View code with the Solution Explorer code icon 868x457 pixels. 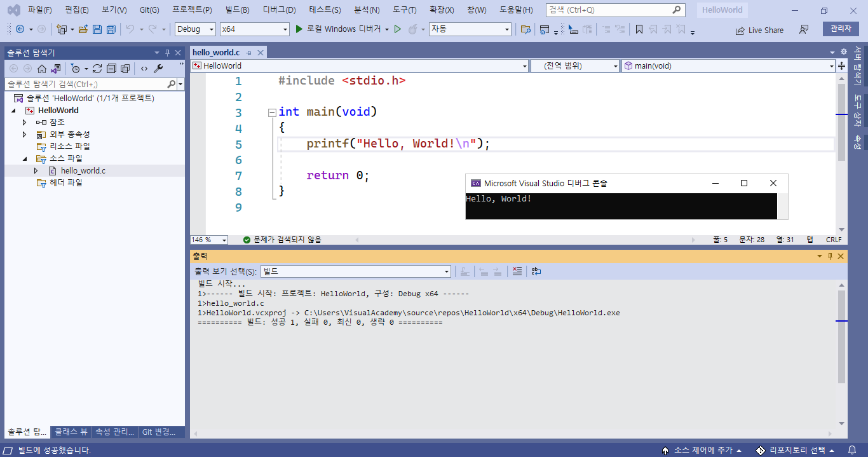[x=144, y=69]
